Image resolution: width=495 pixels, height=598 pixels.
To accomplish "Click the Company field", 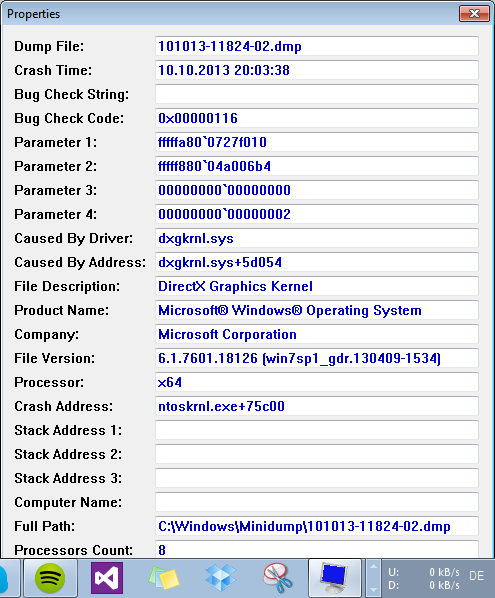I will coord(317,334).
